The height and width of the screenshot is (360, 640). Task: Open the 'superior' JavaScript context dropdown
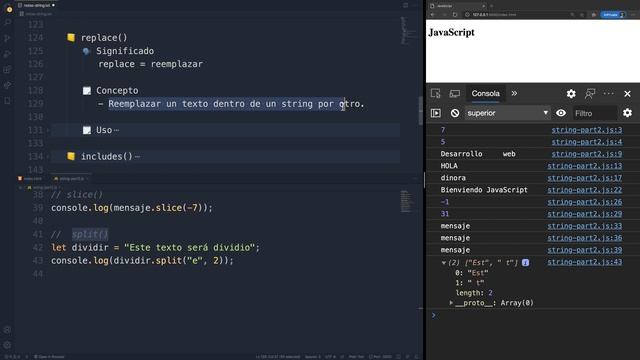[507, 113]
